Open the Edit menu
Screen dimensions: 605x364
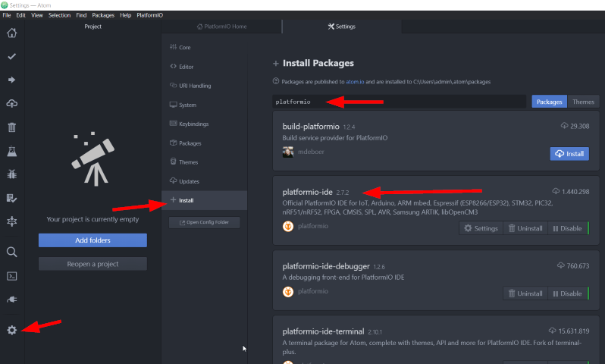(20, 15)
